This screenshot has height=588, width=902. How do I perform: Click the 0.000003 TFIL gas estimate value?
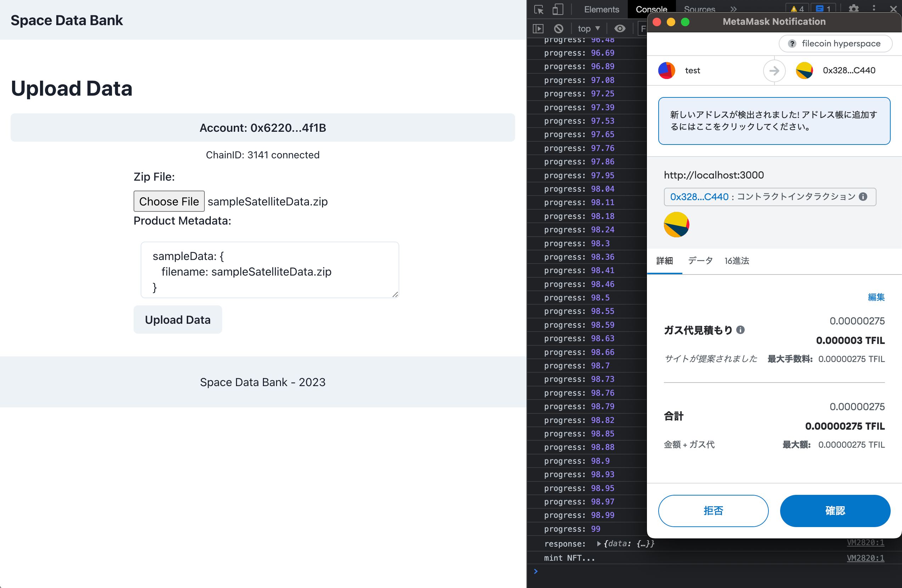(x=851, y=341)
